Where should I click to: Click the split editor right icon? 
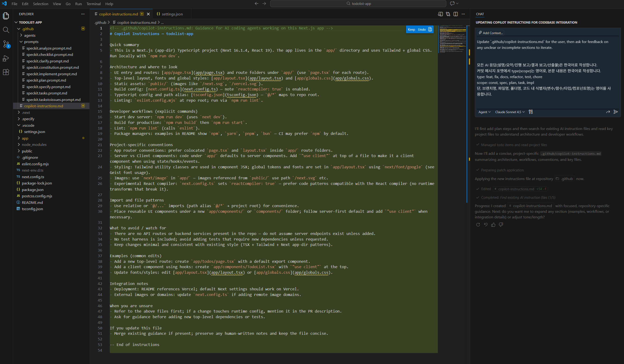click(x=455, y=14)
